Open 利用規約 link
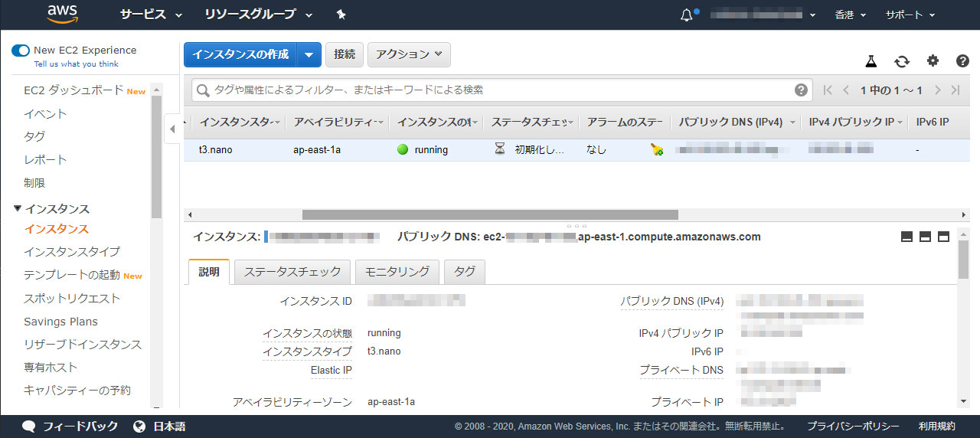 [937, 427]
